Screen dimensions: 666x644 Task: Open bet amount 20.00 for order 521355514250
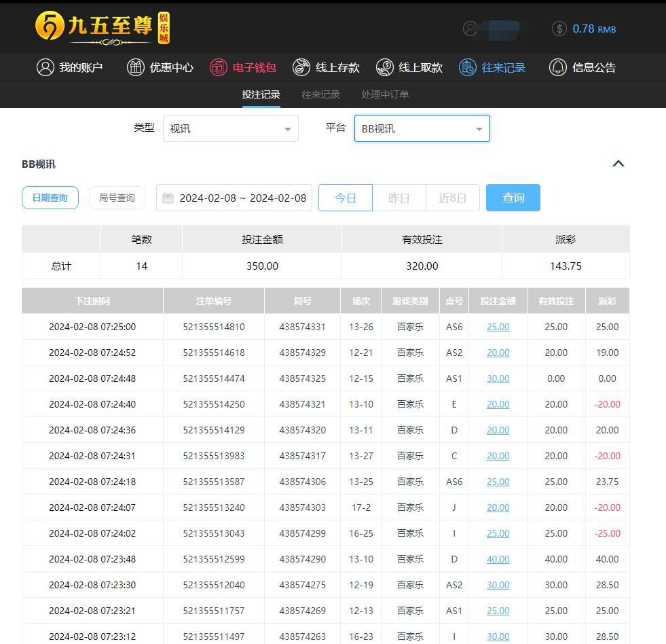[498, 404]
